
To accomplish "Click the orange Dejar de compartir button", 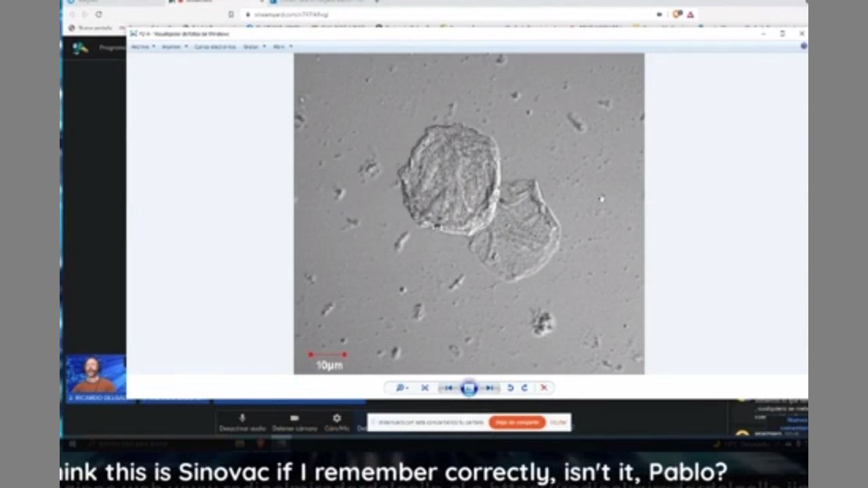I will point(517,422).
